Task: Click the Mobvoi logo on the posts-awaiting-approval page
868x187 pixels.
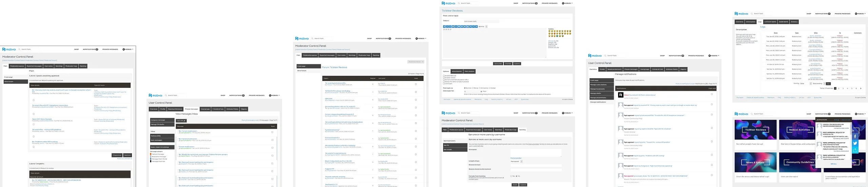Action: pyautogui.click(x=9, y=49)
